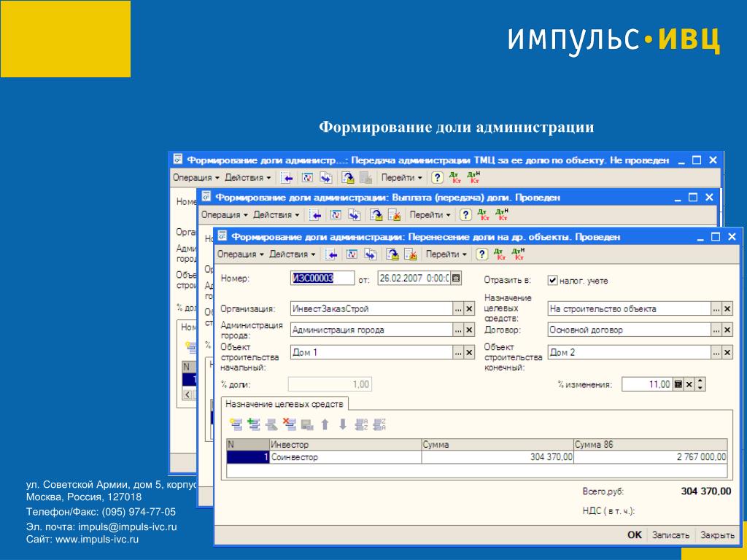Viewport: 747px width, 560px height.
Task: Click the ellipsis button for the Основной договор field
Action: coord(716,330)
